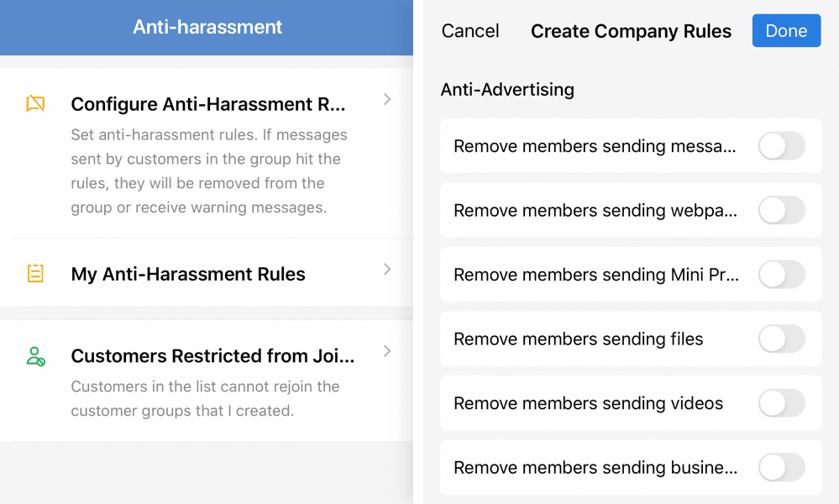Click the Create Company Rules title
The width and height of the screenshot is (839, 504).
click(631, 31)
